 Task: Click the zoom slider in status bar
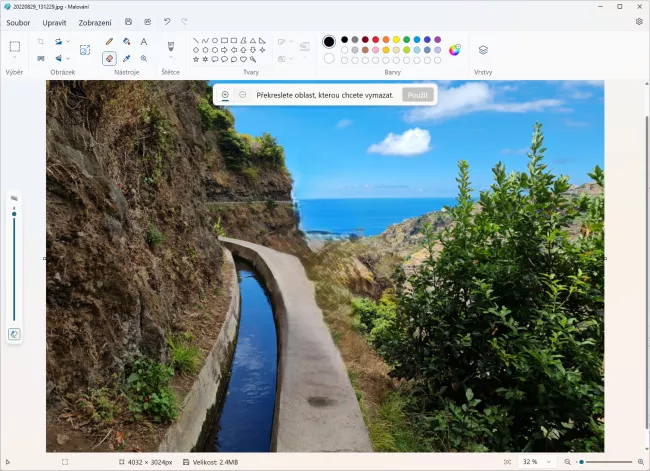coord(607,462)
